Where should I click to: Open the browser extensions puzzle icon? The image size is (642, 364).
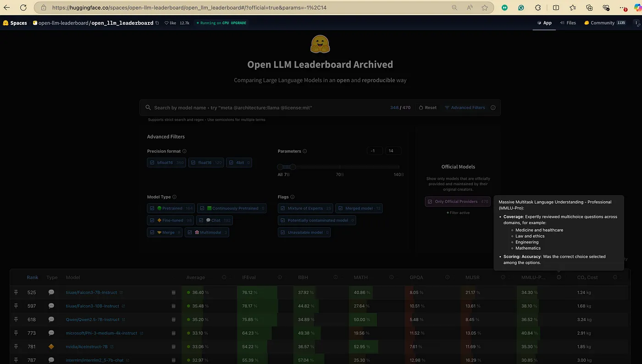coord(538,8)
